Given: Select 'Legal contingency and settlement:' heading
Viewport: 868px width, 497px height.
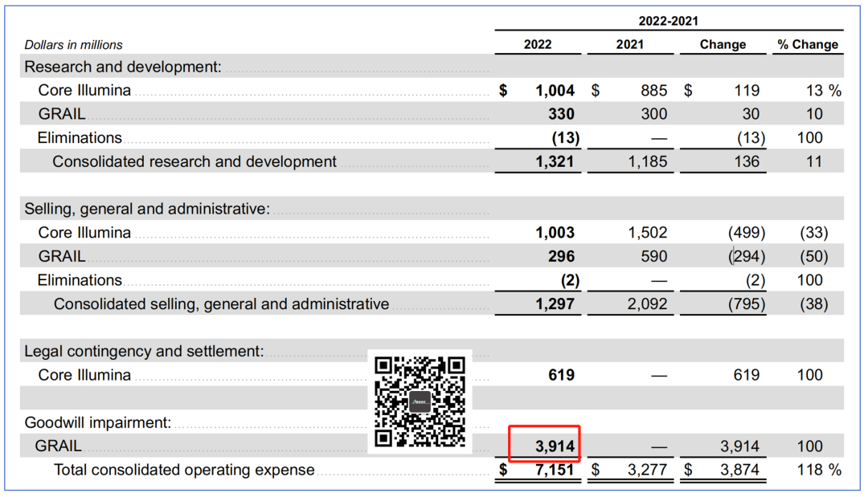Looking at the screenshot, I should (144, 352).
